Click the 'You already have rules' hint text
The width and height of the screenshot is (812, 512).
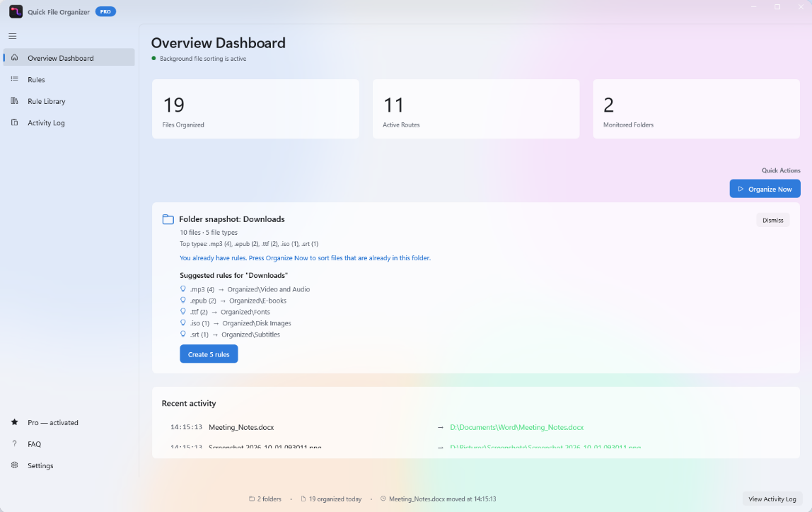tap(305, 258)
